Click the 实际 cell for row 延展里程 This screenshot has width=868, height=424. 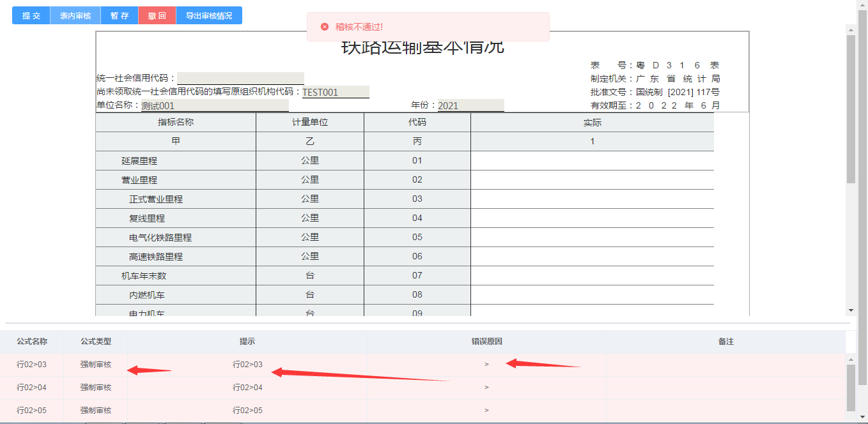(592, 161)
